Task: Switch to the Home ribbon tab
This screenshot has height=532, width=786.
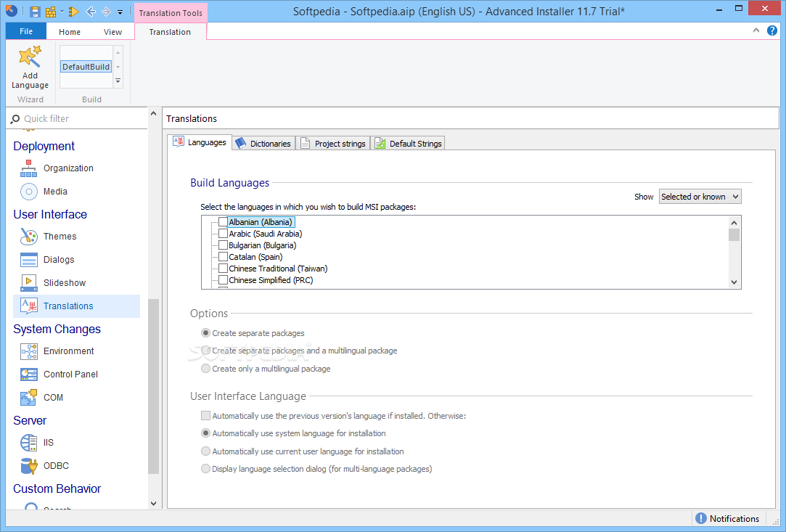Action: pos(69,32)
